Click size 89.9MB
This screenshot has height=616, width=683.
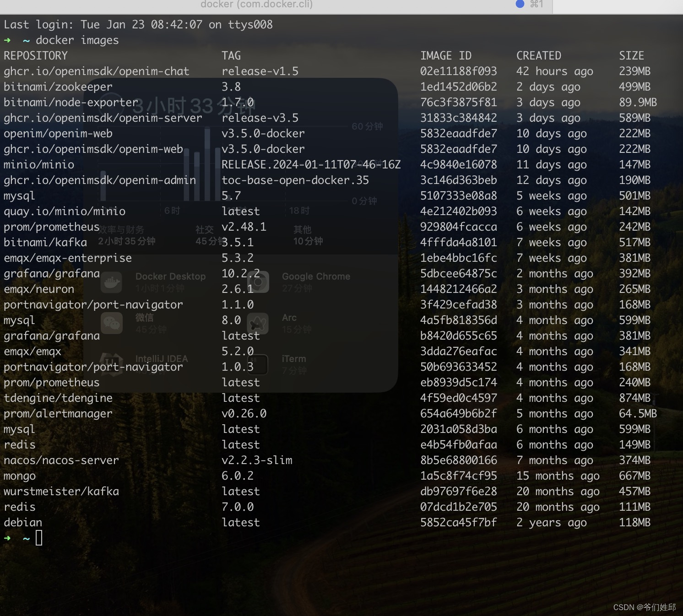coord(638,103)
